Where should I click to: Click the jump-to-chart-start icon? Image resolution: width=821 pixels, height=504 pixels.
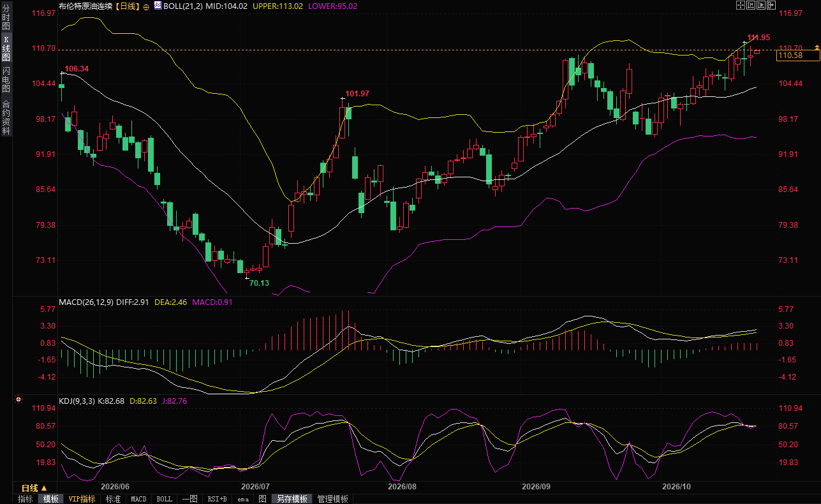point(751,5)
